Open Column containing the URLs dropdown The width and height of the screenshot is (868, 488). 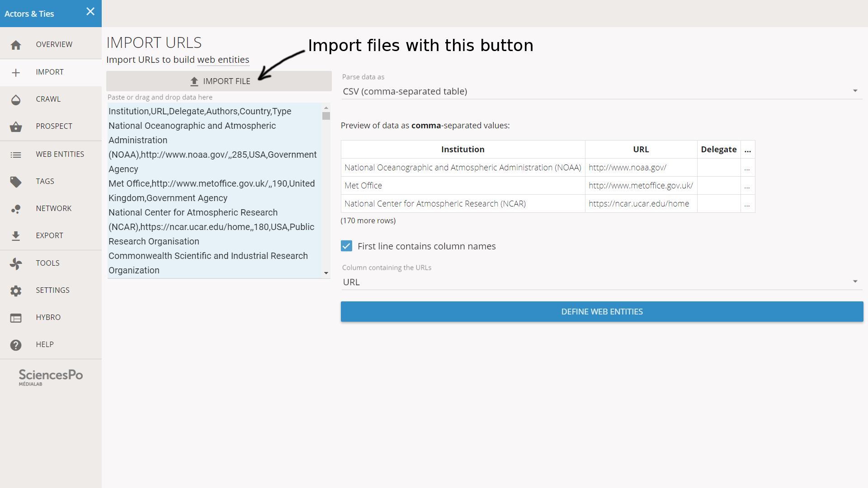point(602,282)
